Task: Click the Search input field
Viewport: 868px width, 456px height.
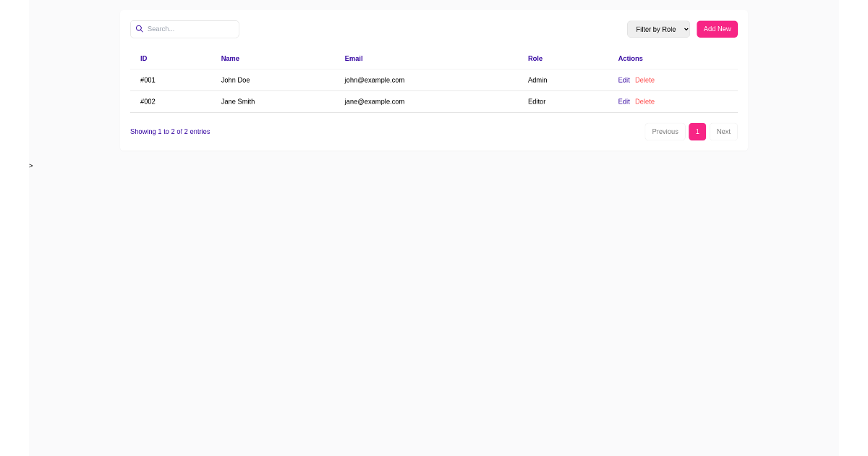Action: tap(188, 29)
